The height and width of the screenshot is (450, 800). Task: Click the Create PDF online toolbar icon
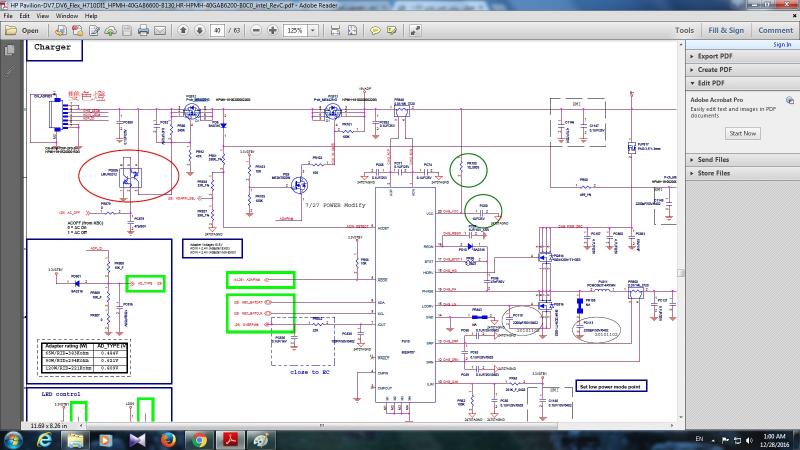click(61, 31)
